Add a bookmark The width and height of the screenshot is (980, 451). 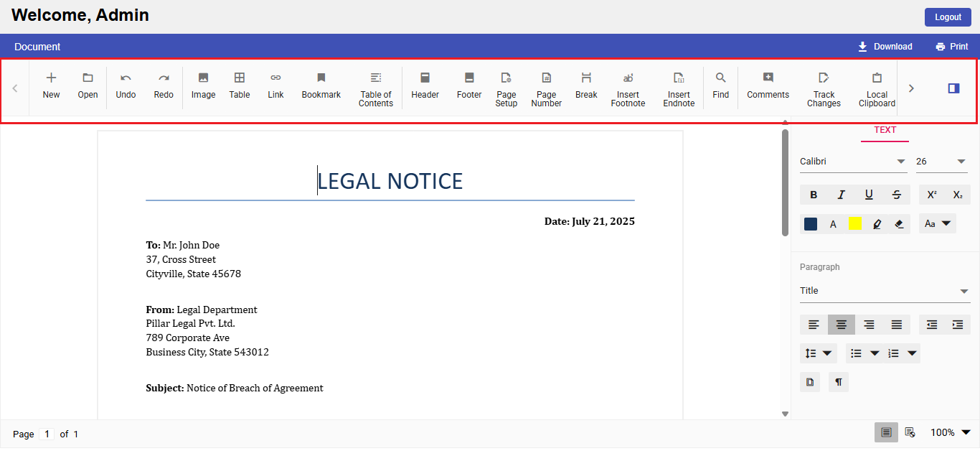321,88
